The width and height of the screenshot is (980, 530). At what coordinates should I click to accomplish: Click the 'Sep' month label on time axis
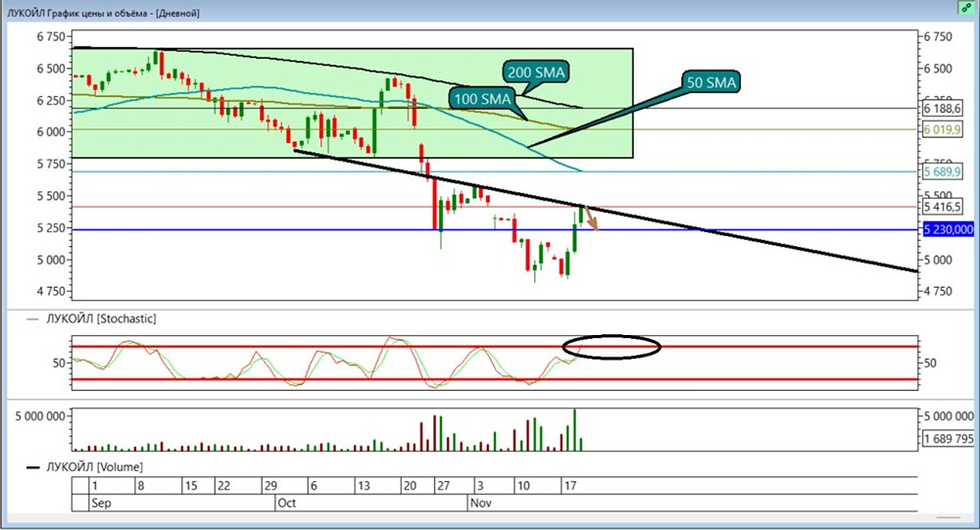pyautogui.click(x=101, y=504)
